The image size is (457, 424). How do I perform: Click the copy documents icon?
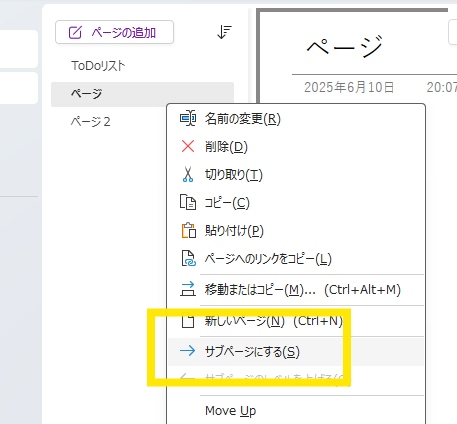point(188,202)
